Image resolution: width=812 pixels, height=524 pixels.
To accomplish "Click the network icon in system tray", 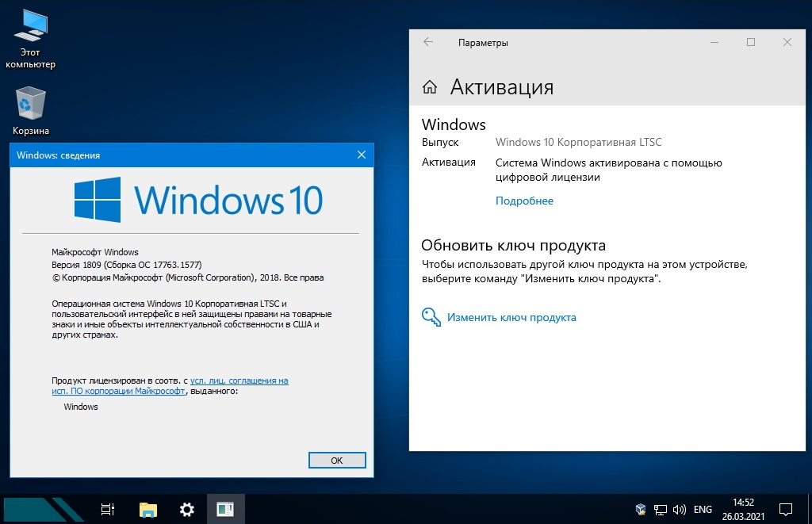I will point(661,510).
